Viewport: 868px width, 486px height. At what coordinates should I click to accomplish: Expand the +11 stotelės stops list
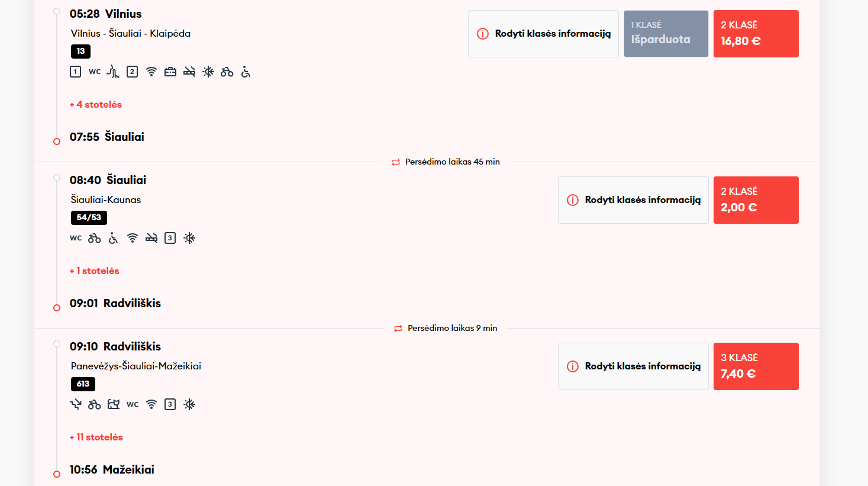click(x=96, y=437)
